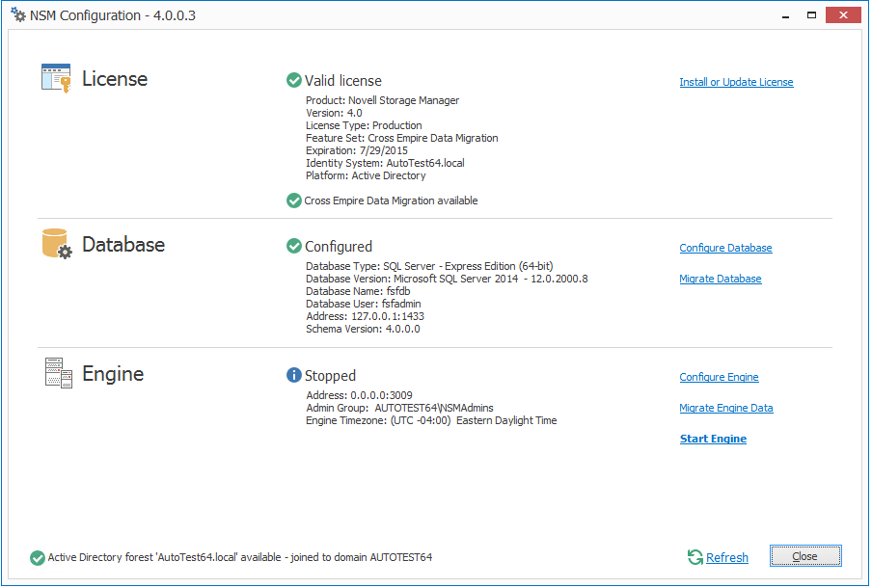Click the green Refresh arrows icon

[x=695, y=557]
